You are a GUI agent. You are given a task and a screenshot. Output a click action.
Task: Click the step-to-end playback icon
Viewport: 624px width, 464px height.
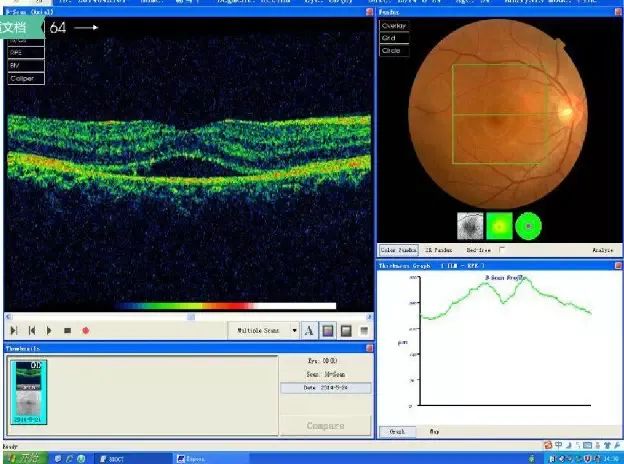[14, 330]
